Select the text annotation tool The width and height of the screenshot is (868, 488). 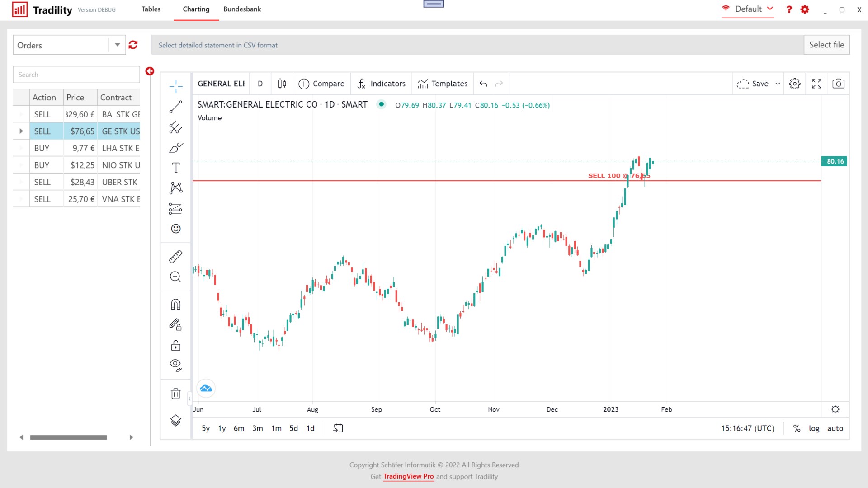pos(175,168)
